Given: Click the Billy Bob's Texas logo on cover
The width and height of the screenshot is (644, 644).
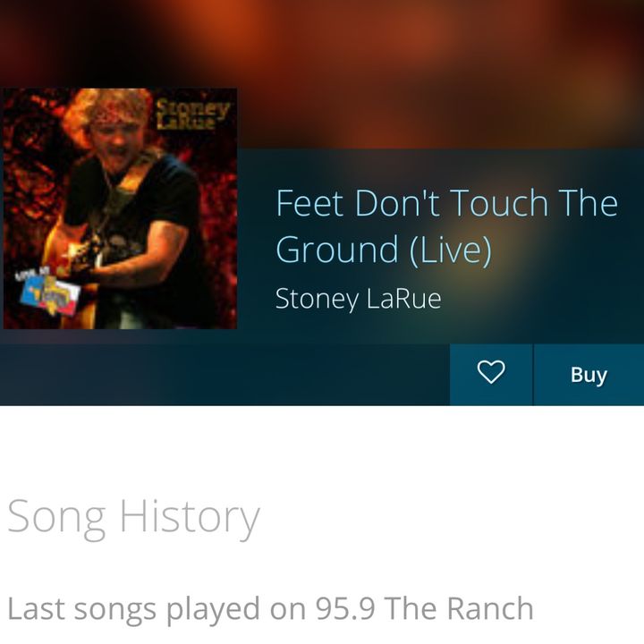Looking at the screenshot, I should 49,292.
